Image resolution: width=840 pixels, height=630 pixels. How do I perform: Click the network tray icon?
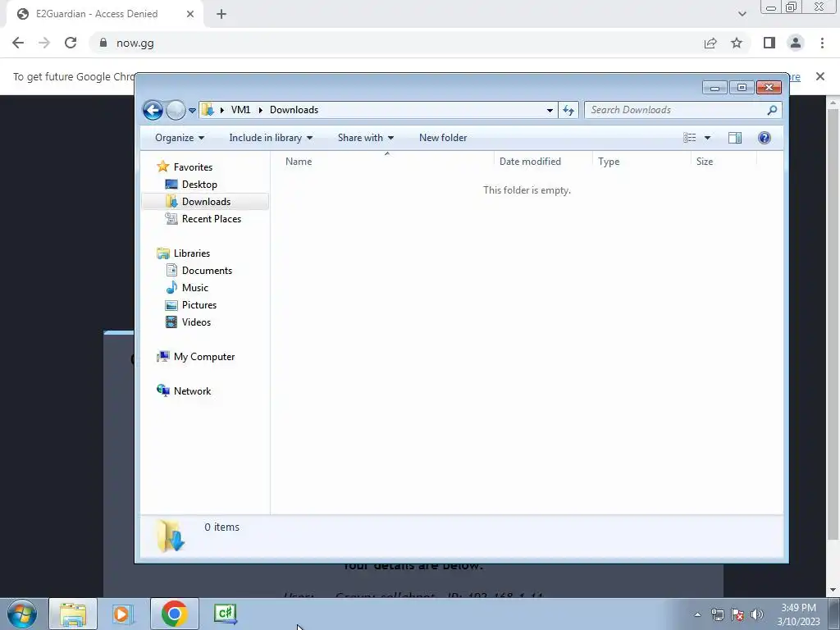tap(717, 614)
